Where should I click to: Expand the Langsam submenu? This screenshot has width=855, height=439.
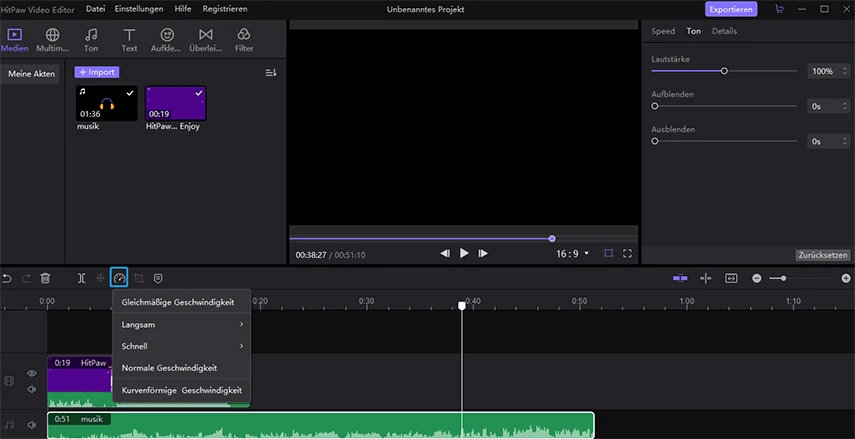tap(182, 324)
